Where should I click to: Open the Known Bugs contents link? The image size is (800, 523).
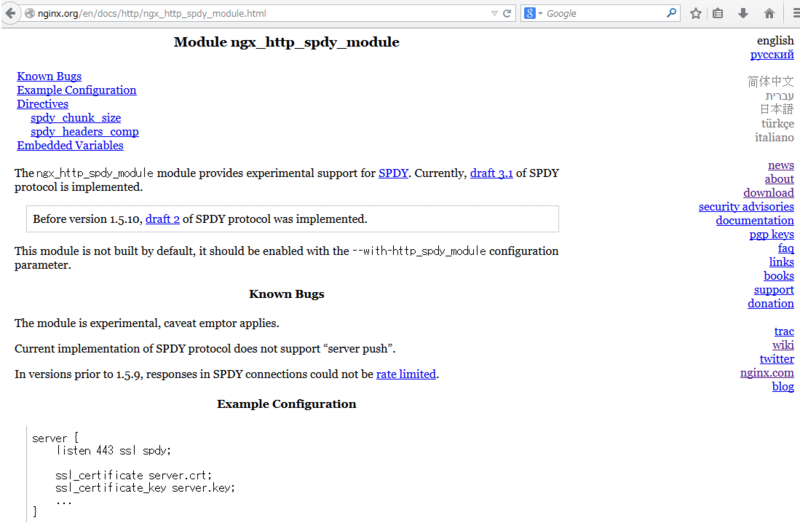point(49,76)
